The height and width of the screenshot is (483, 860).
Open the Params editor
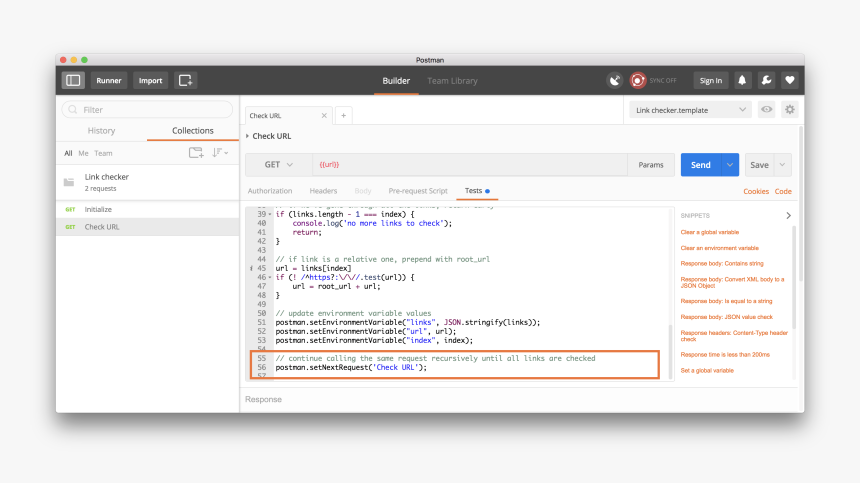coord(651,164)
